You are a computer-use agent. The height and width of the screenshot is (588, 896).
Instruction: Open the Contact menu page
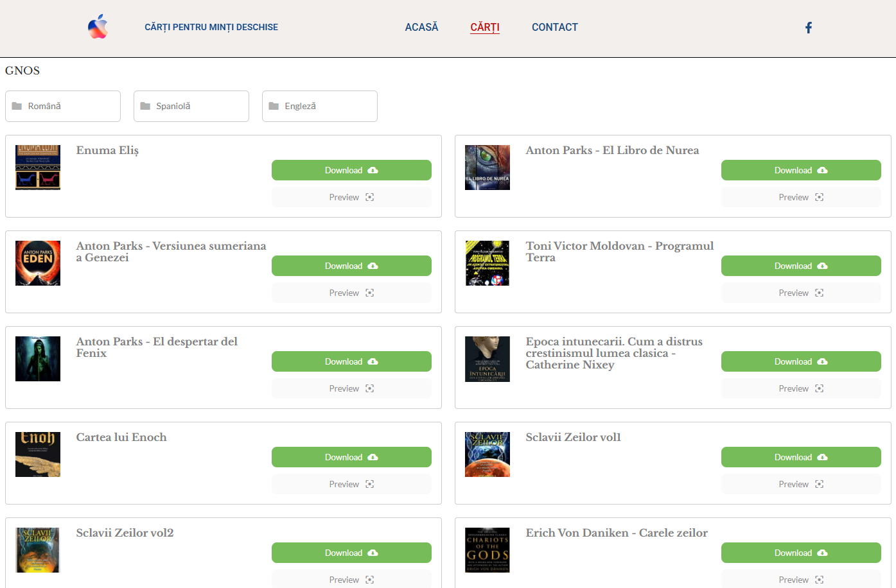(554, 27)
